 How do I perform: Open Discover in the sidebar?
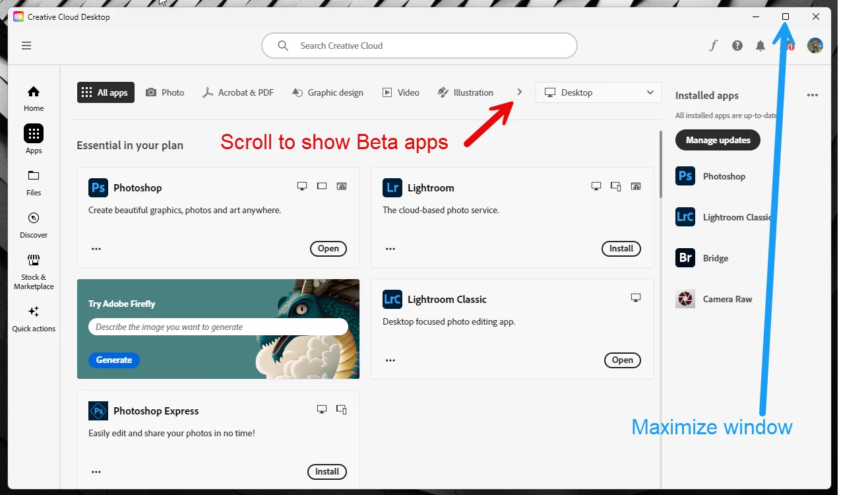pyautogui.click(x=34, y=225)
